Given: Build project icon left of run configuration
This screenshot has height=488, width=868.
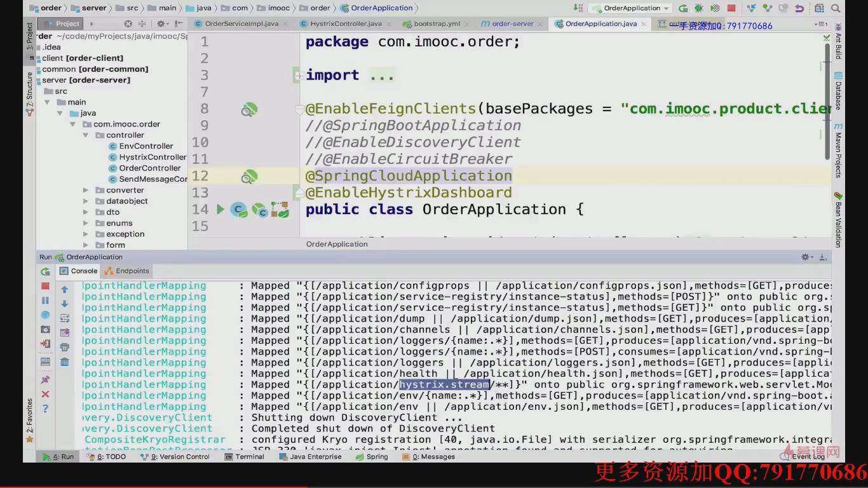Looking at the screenshot, I should [578, 8].
